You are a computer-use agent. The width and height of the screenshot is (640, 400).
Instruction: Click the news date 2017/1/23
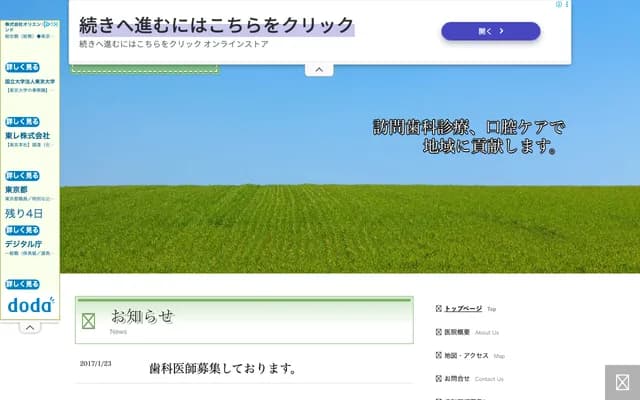point(96,364)
